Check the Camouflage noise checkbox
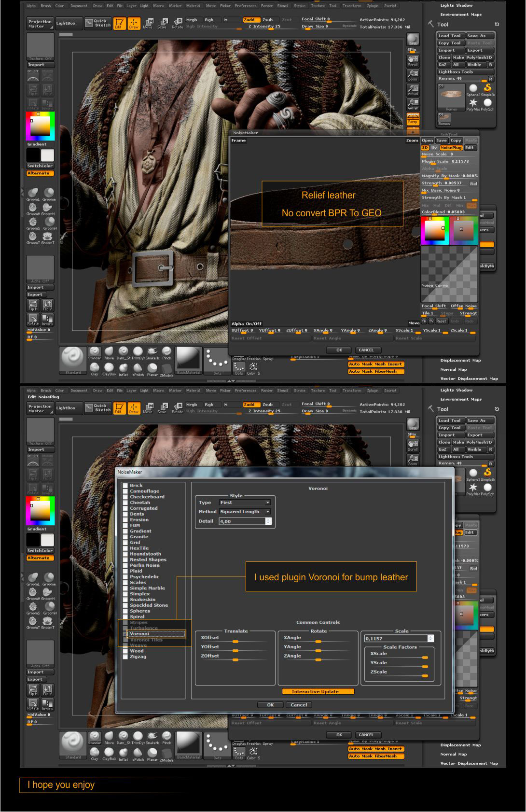 coord(125,491)
